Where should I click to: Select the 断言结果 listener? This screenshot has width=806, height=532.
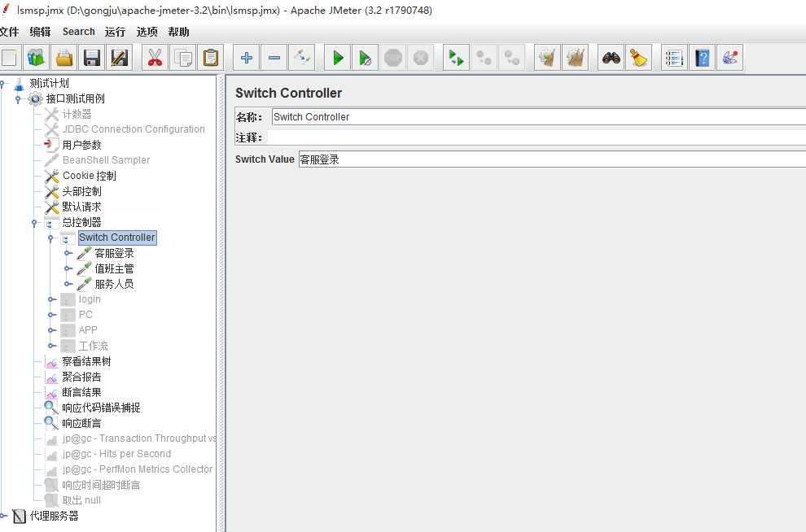(81, 392)
